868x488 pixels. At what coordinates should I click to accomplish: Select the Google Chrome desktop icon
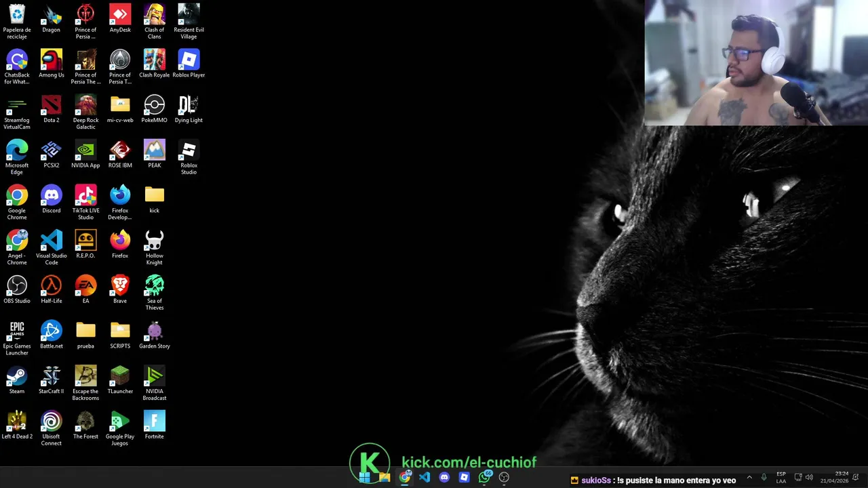[17, 203]
